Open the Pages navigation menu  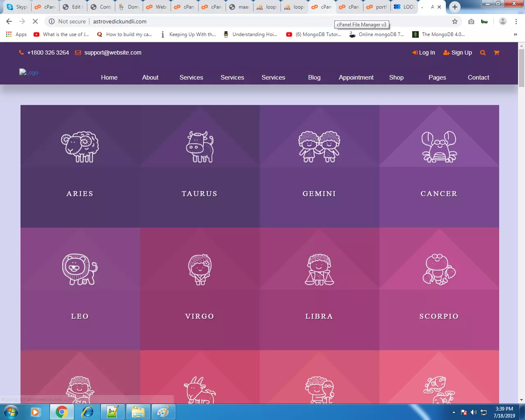click(437, 78)
